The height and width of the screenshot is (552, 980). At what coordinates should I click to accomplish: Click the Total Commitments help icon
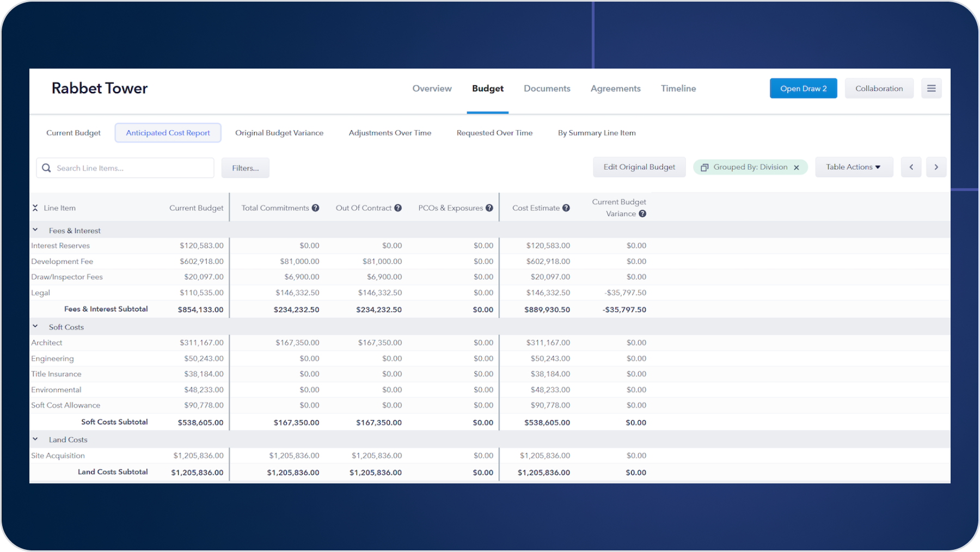click(315, 208)
